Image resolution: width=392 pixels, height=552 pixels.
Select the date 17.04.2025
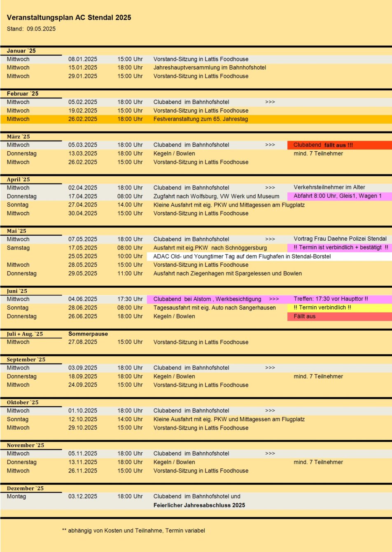[x=83, y=196]
